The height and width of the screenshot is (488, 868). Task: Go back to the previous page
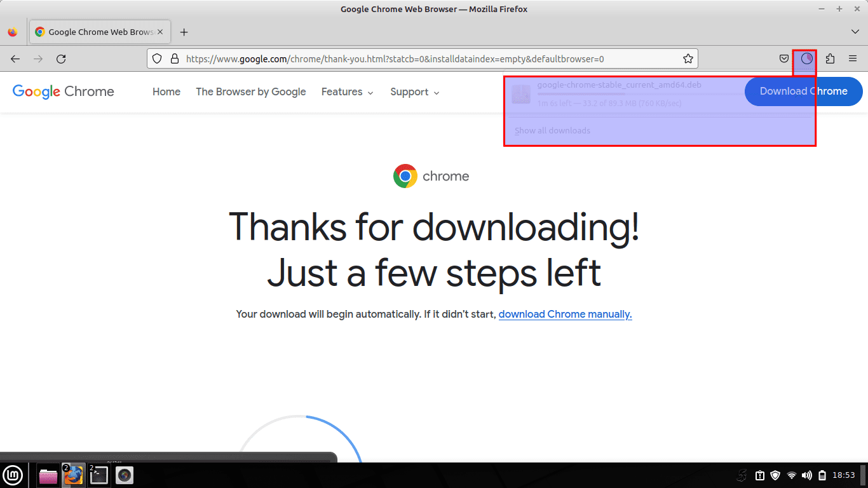(x=15, y=59)
